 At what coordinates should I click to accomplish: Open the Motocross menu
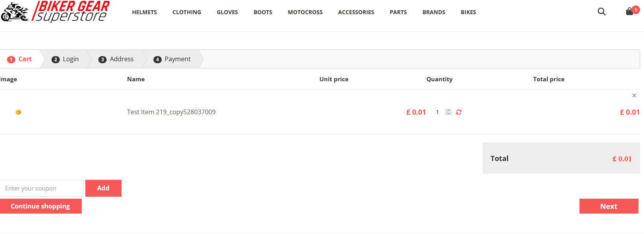[x=305, y=12]
